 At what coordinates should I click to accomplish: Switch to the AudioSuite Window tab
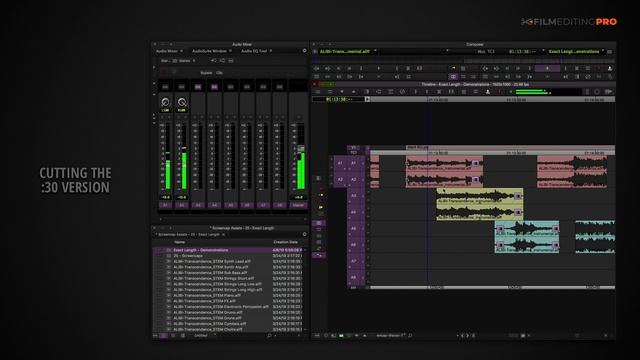point(209,51)
